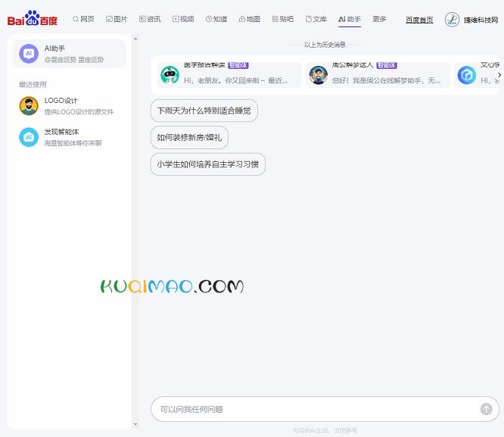Open the 资讯 news tab
The image size is (504, 437).
coord(150,19)
